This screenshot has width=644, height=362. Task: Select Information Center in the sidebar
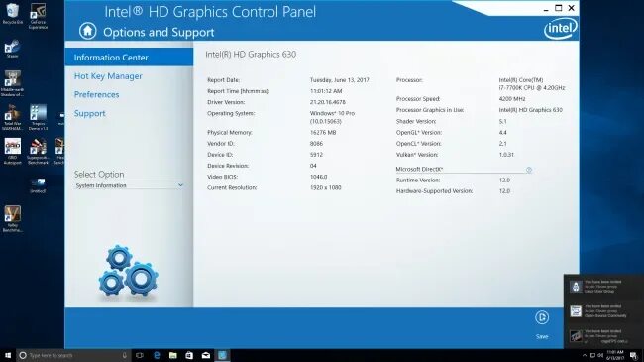coord(129,58)
